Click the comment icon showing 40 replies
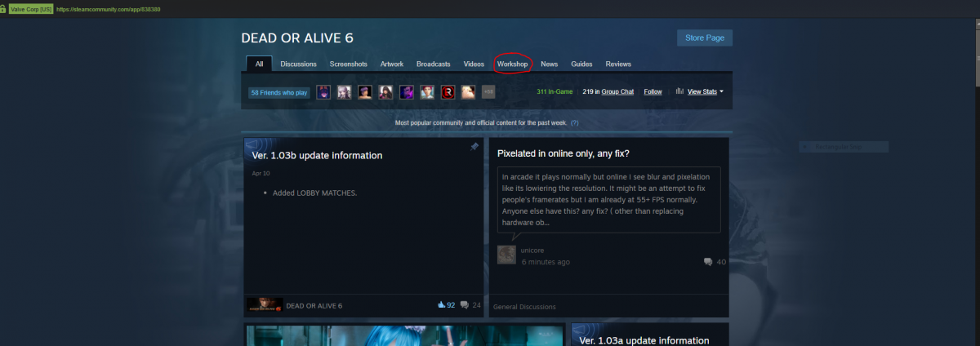Image resolution: width=980 pixels, height=346 pixels. point(707,262)
